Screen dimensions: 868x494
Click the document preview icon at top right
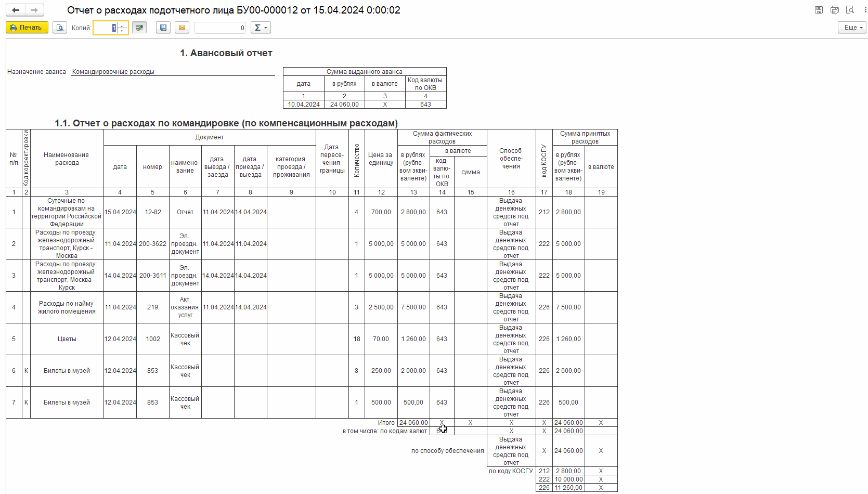850,10
